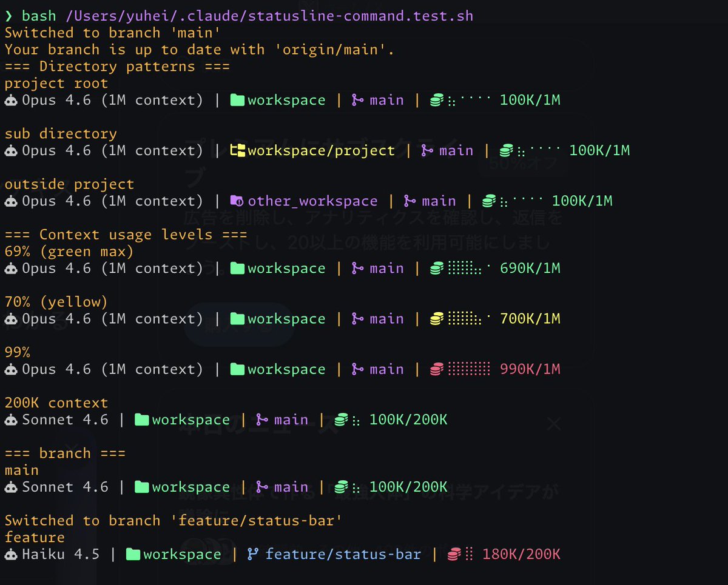Click the red '180K/200K' value
Image resolution: width=728 pixels, height=585 pixels.
pos(522,554)
